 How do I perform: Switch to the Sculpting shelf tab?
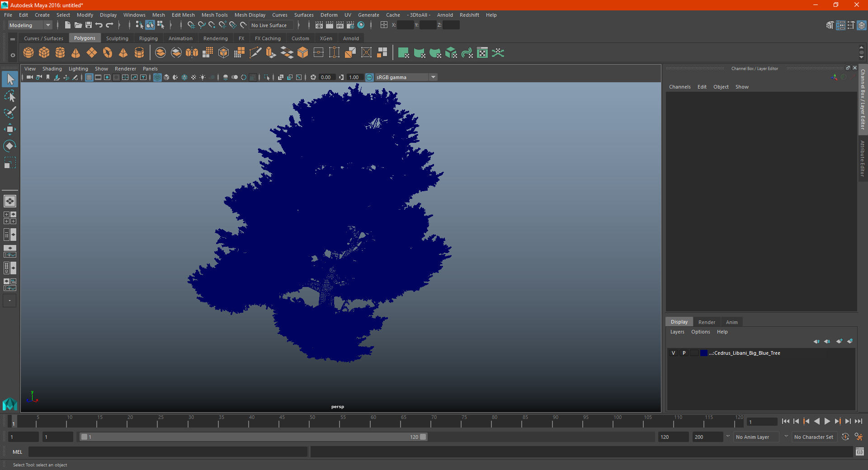coord(117,38)
